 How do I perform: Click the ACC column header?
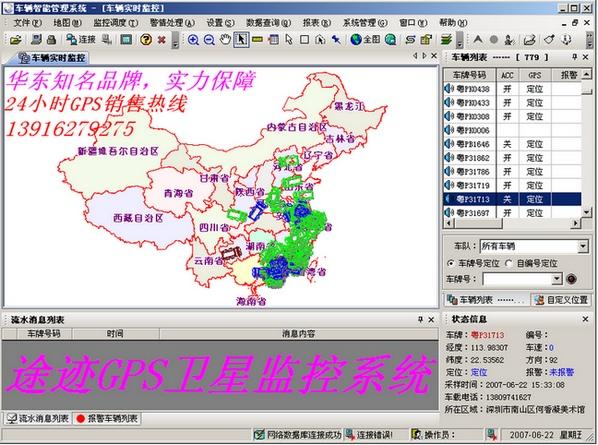507,75
